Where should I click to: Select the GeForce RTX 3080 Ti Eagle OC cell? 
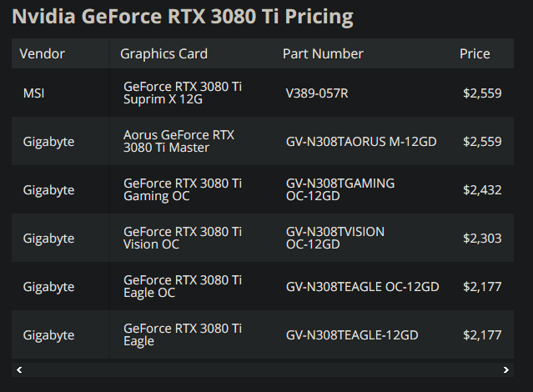point(182,287)
